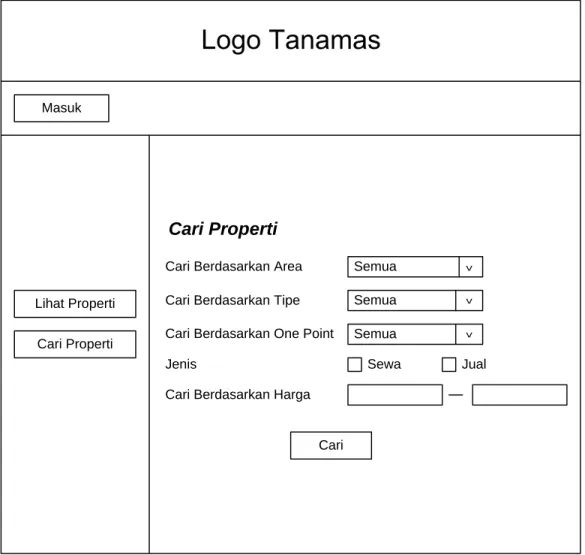Focus the minimum Harga input field
The image size is (585, 555).
395,395
